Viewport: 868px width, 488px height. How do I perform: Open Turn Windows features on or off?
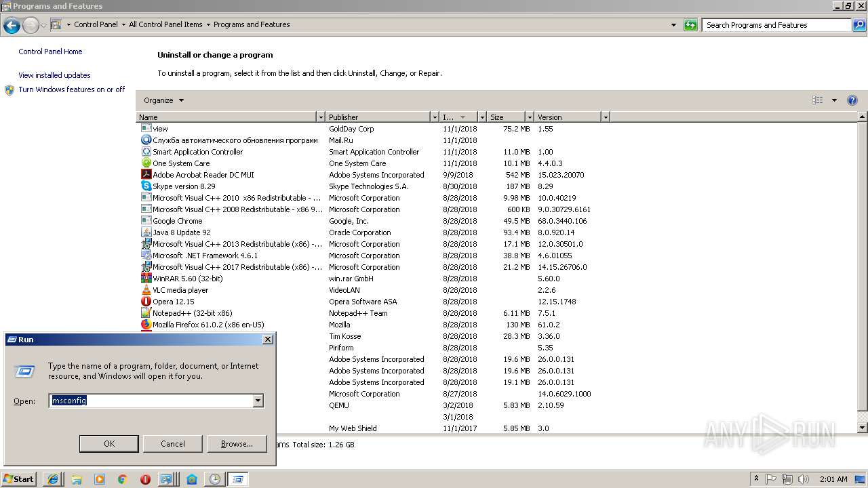click(x=72, y=89)
